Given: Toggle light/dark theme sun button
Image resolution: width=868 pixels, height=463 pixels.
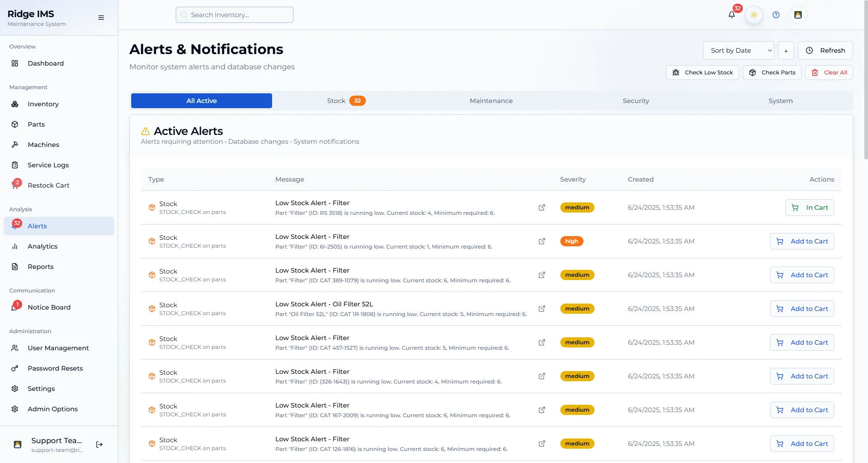Looking at the screenshot, I should [x=754, y=15].
